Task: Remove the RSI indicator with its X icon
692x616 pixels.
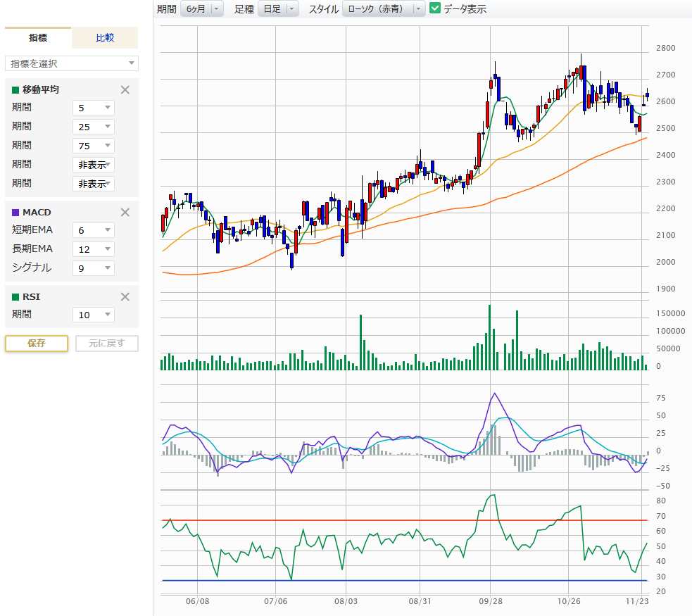Action: click(x=125, y=296)
